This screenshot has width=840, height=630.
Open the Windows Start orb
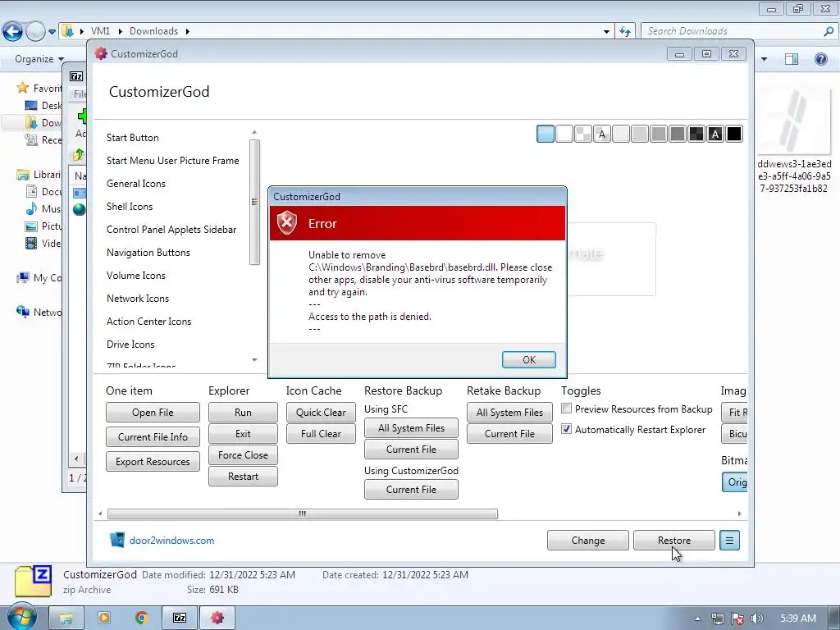(x=22, y=617)
